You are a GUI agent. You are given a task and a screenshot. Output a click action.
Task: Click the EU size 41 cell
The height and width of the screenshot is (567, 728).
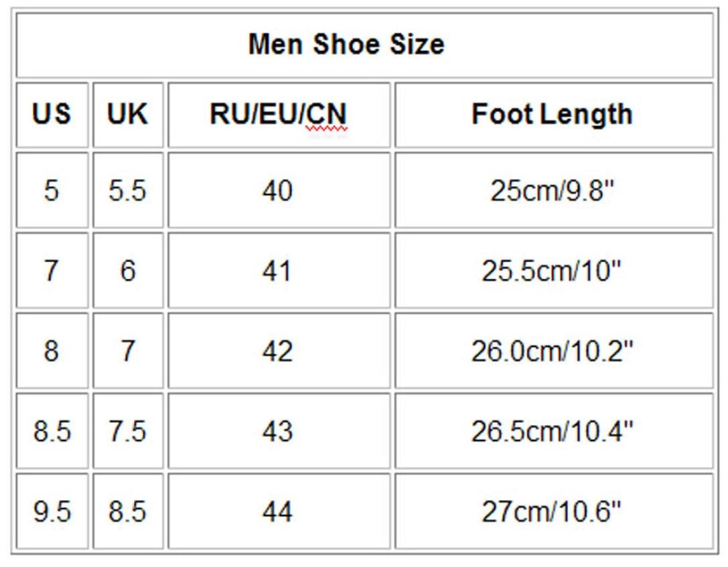tap(277, 271)
